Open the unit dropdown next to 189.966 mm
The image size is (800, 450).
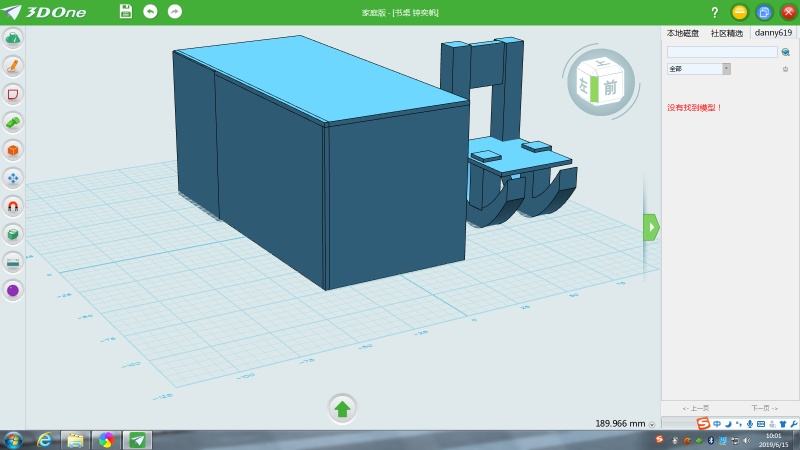pos(652,424)
